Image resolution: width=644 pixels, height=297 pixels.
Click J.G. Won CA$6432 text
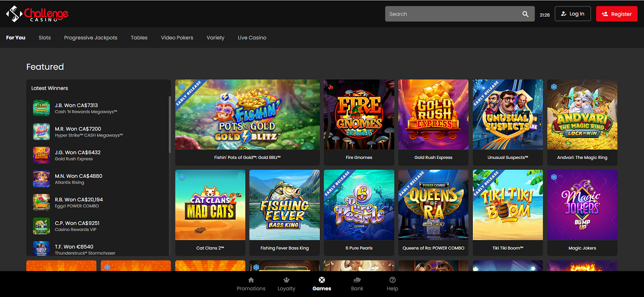coord(78,153)
